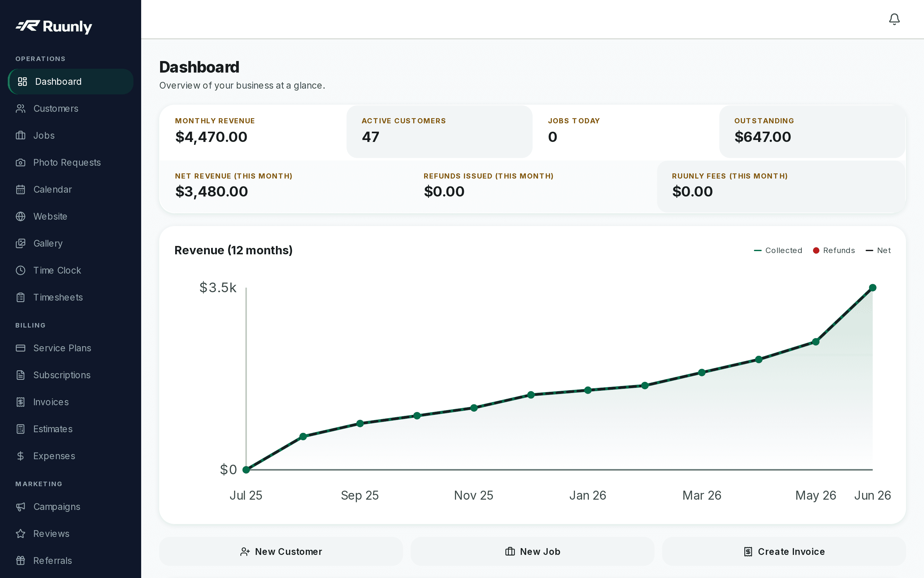The height and width of the screenshot is (578, 924).
Task: Click the Refunds Issued (This Month) stat
Action: [532, 187]
